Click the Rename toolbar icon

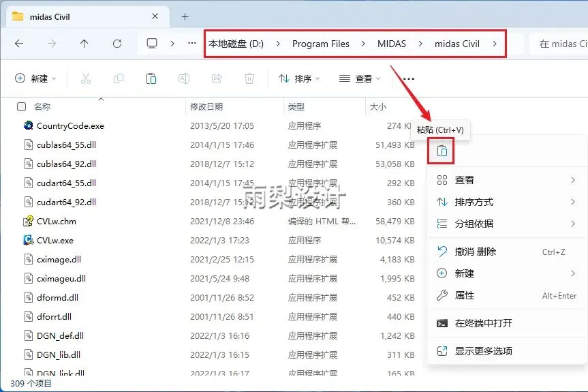(x=184, y=78)
